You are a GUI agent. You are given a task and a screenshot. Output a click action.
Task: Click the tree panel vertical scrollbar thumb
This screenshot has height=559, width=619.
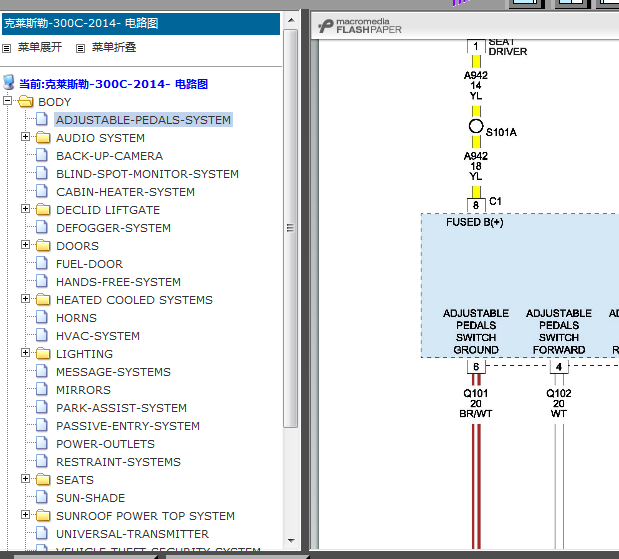(291, 229)
